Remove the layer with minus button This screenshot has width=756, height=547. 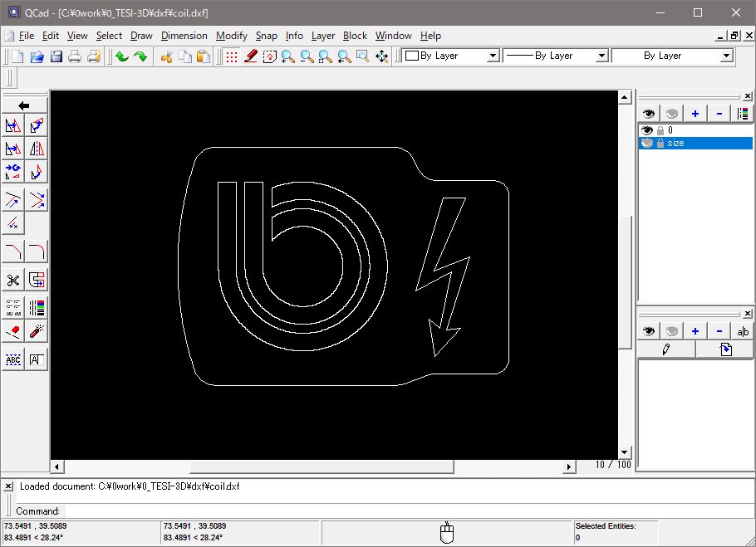[719, 114]
